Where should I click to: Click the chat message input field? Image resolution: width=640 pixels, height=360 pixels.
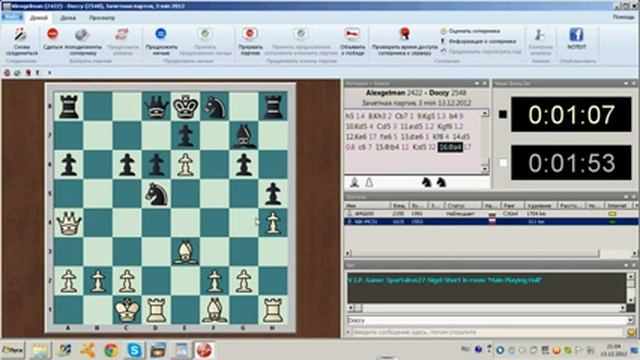(488, 332)
